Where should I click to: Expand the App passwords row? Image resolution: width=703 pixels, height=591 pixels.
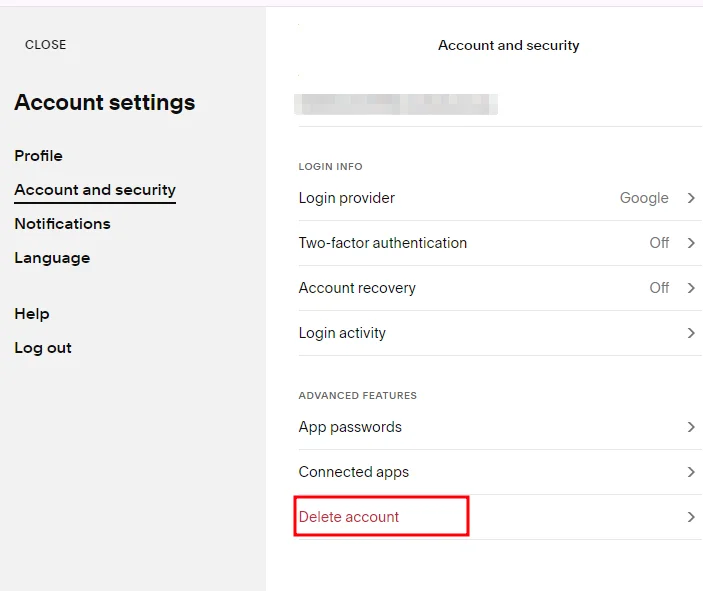tap(500, 427)
